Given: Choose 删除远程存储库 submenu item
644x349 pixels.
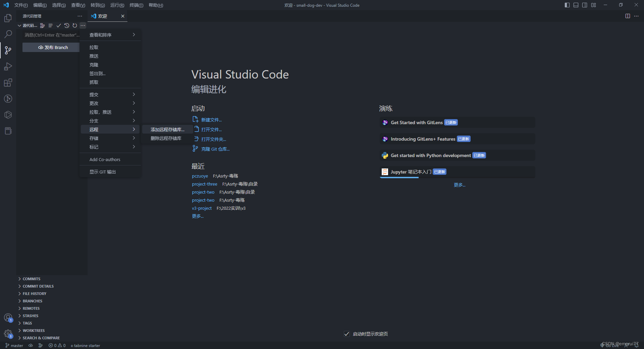Looking at the screenshot, I should pos(167,138).
